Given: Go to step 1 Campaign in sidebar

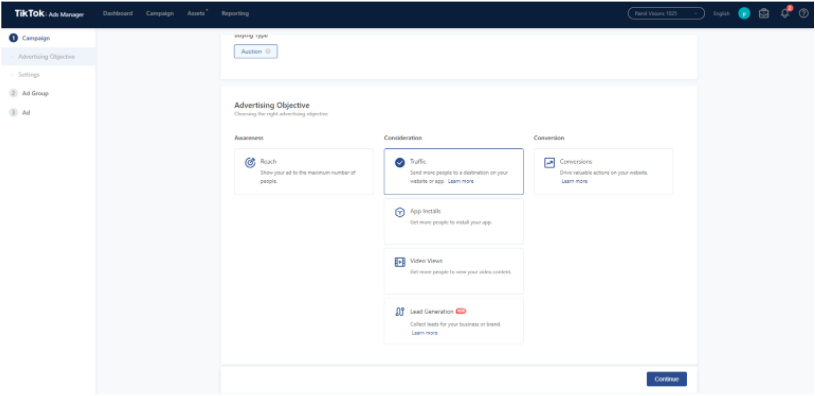Looking at the screenshot, I should [x=30, y=38].
